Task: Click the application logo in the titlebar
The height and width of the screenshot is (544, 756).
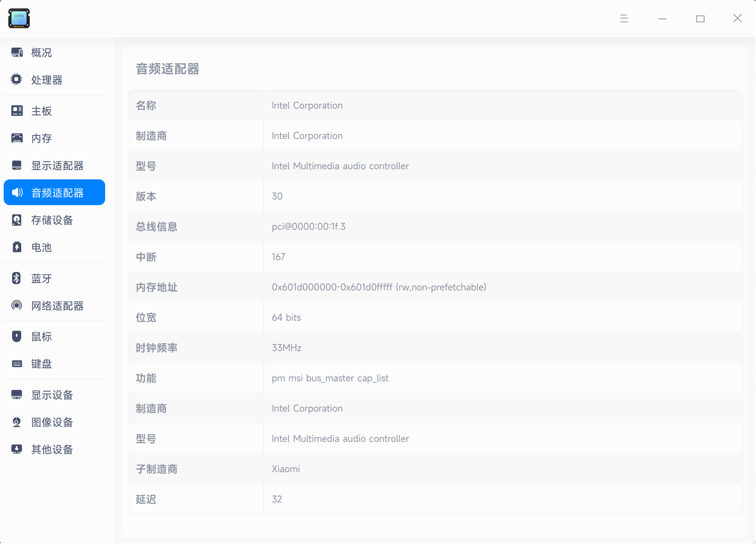Action: (x=19, y=18)
